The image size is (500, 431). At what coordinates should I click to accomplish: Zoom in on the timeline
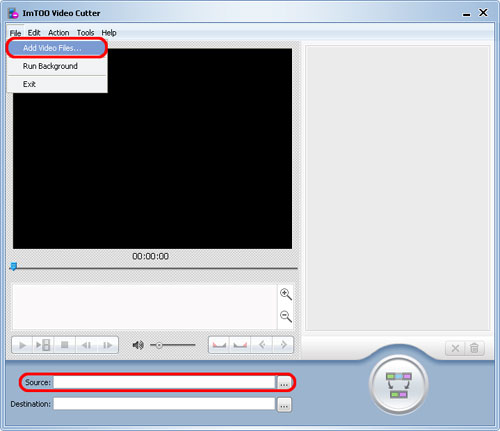(x=286, y=294)
